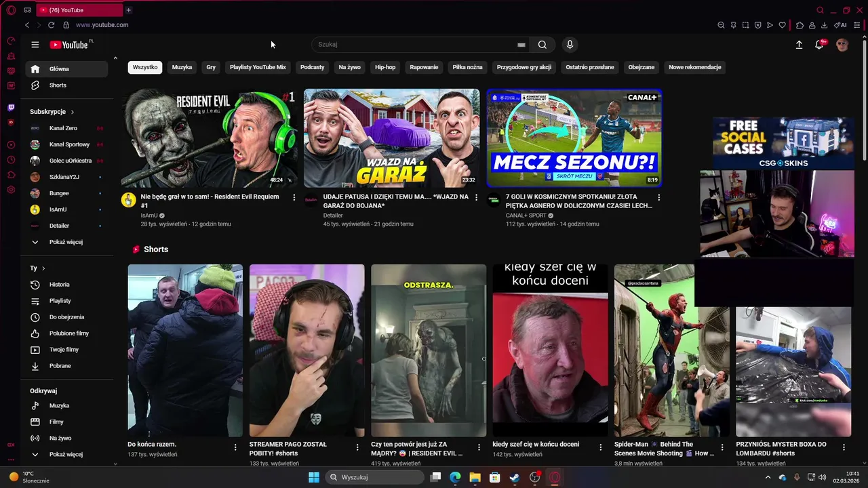Add a new browser tab
The height and width of the screenshot is (488, 868).
128,10
